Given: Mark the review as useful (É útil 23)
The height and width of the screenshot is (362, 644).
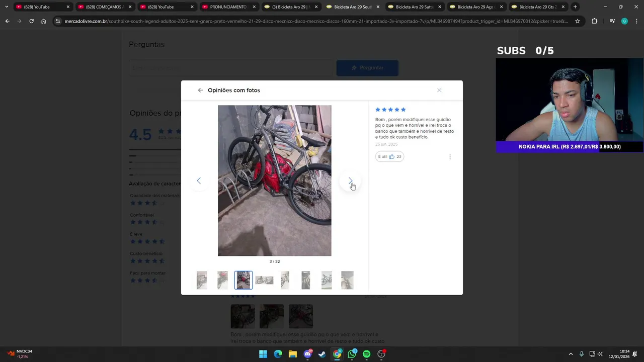Looking at the screenshot, I should [x=390, y=156].
